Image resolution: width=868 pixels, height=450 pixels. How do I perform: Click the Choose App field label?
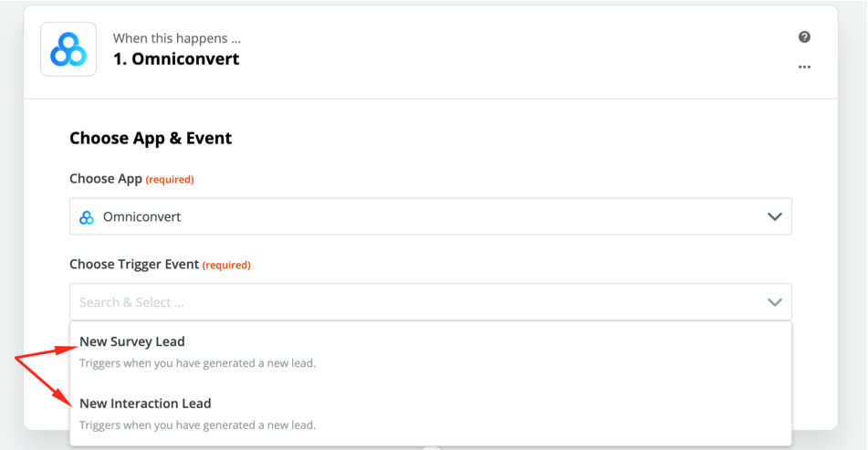tap(106, 179)
